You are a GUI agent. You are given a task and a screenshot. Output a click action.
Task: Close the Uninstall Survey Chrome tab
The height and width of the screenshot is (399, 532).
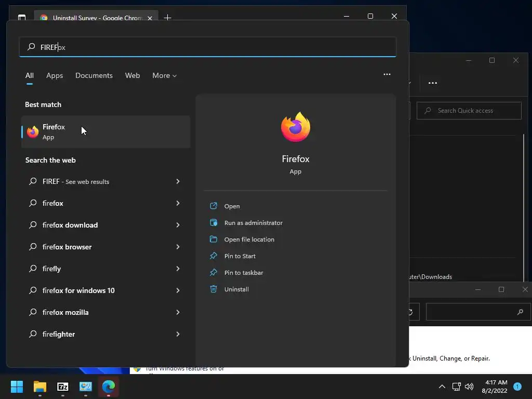(150, 18)
